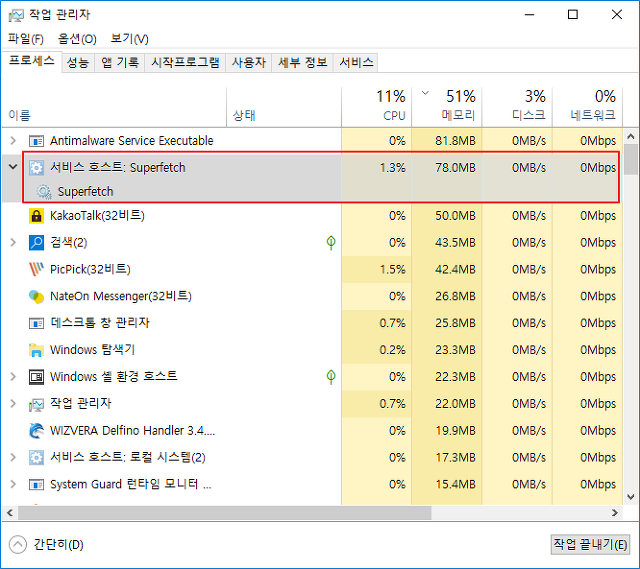
Task: Click the Superfetch child service name
Action: (85, 192)
